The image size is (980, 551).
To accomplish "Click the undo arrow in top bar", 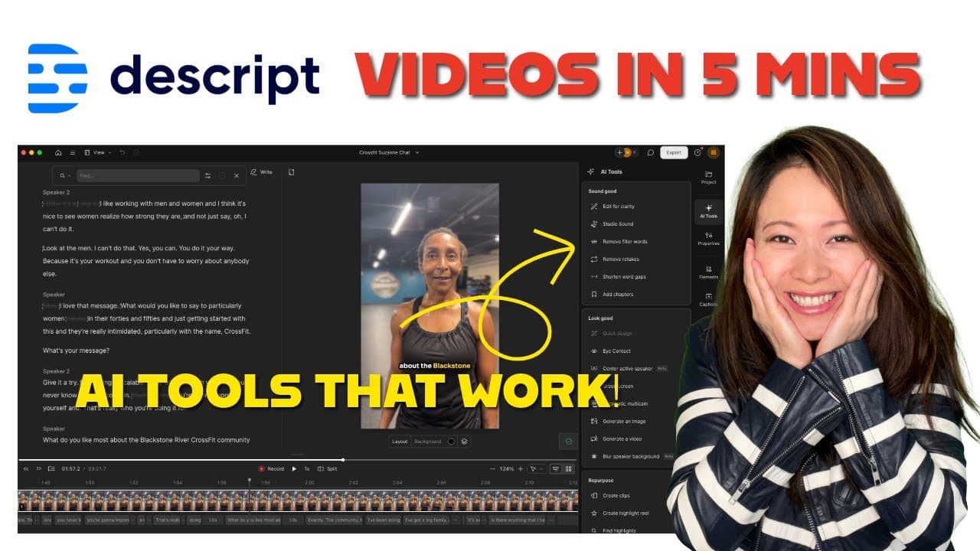I will pos(122,152).
